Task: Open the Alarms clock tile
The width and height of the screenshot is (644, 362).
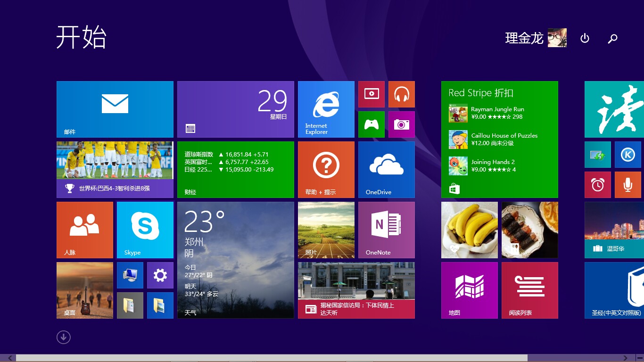Action: [x=598, y=185]
